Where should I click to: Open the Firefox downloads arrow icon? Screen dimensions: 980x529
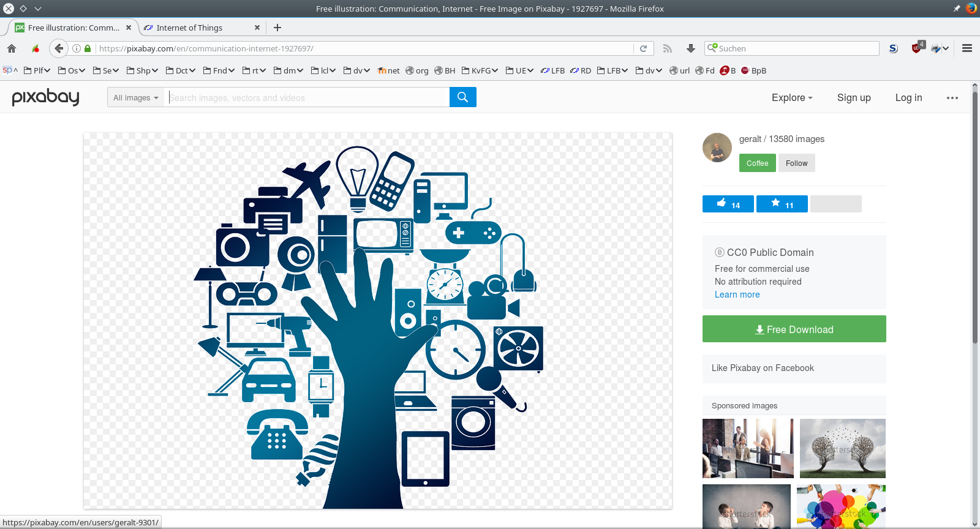(x=691, y=48)
